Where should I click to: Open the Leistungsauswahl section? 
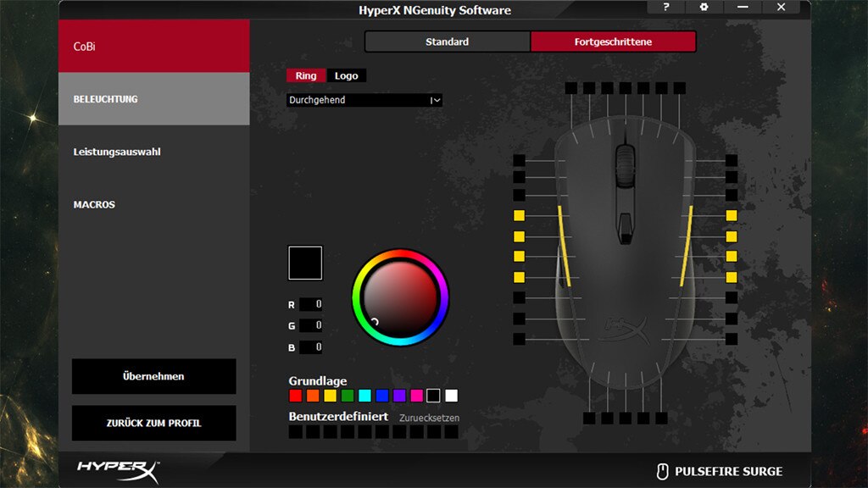pos(154,152)
